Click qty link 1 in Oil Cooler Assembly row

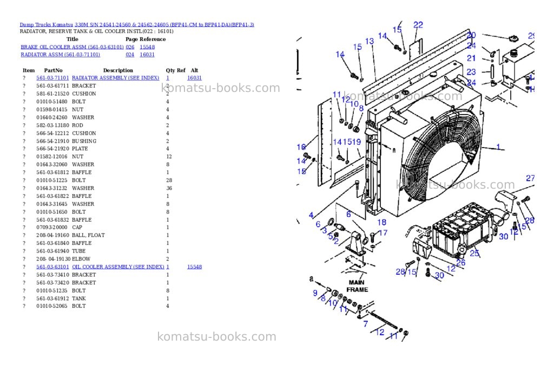168,267
